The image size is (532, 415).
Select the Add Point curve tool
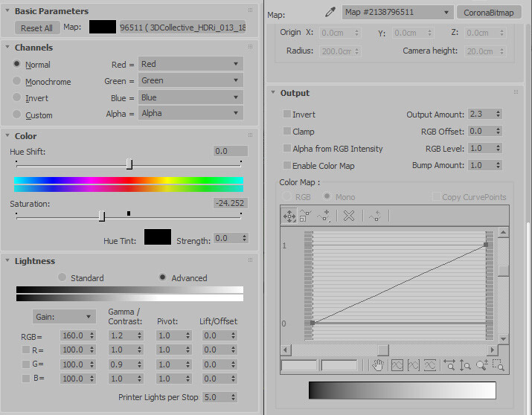(324, 216)
